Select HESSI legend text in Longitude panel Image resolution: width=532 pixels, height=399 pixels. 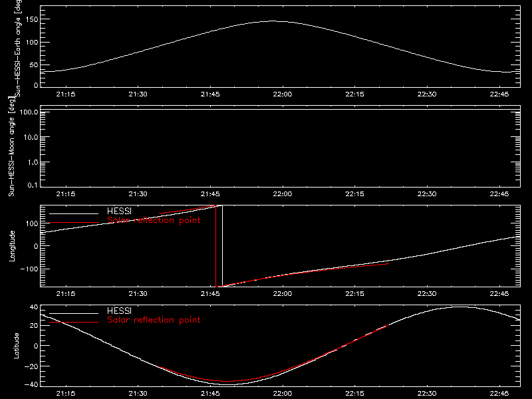point(119,211)
